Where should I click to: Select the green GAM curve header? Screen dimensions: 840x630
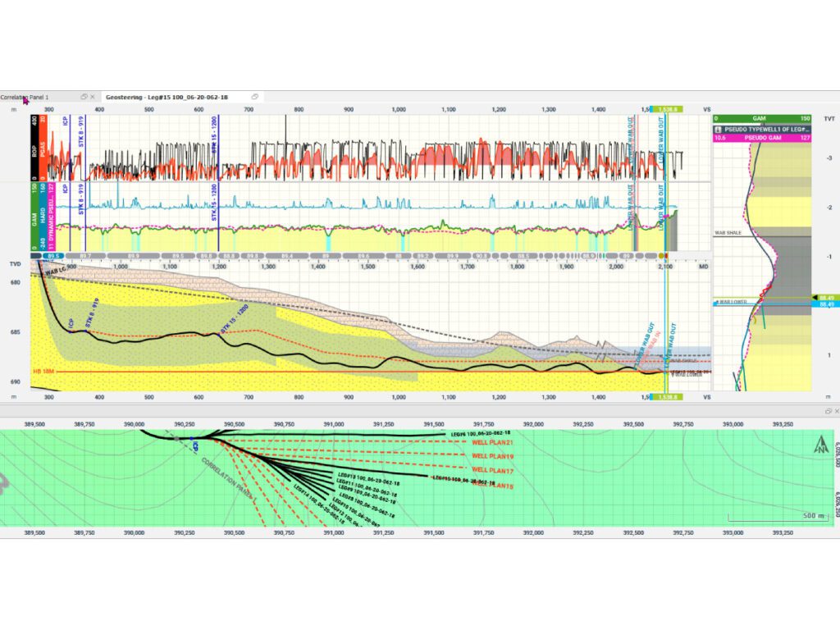pyautogui.click(x=34, y=217)
